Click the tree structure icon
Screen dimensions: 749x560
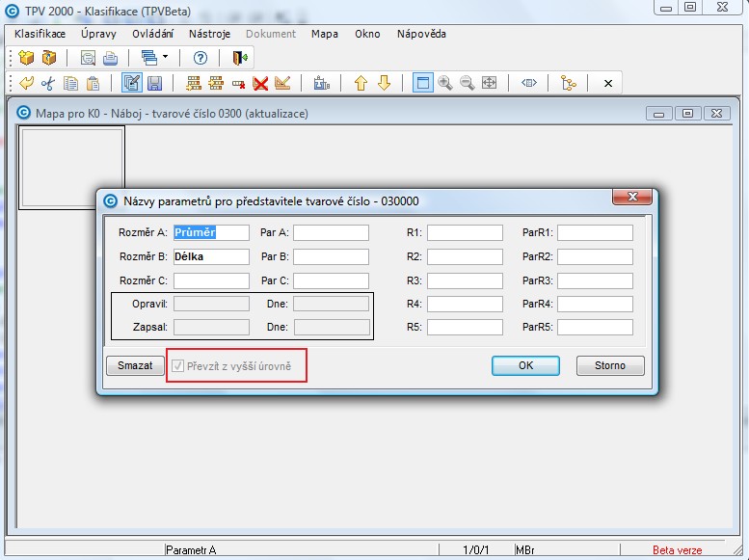point(569,83)
